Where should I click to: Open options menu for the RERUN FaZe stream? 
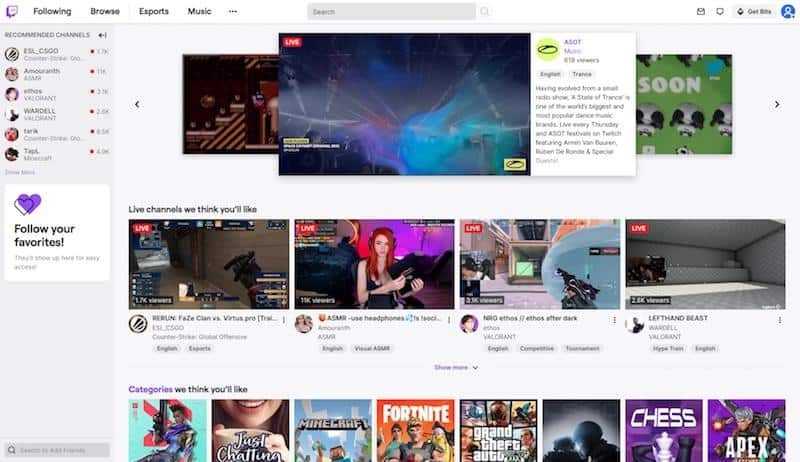click(x=284, y=320)
